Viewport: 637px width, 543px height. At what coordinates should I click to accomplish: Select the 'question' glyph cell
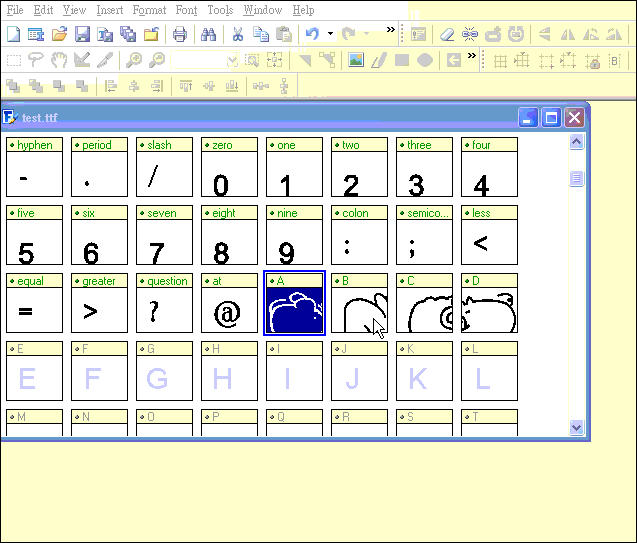pyautogui.click(x=165, y=303)
